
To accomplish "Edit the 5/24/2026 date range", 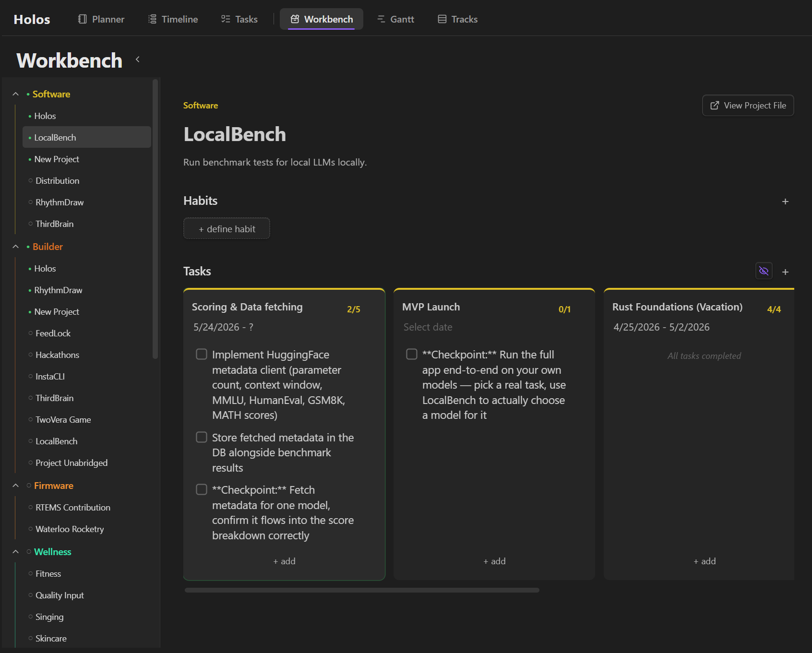I will coord(223,327).
